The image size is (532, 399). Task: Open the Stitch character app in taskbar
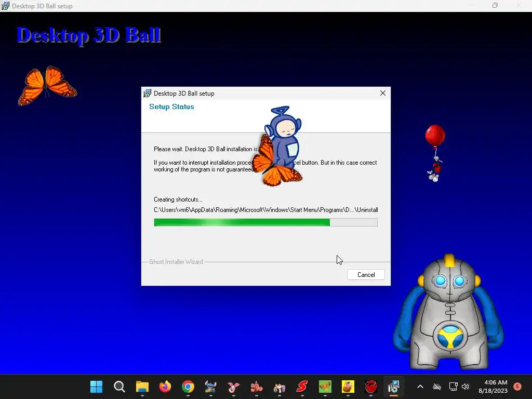click(x=211, y=387)
